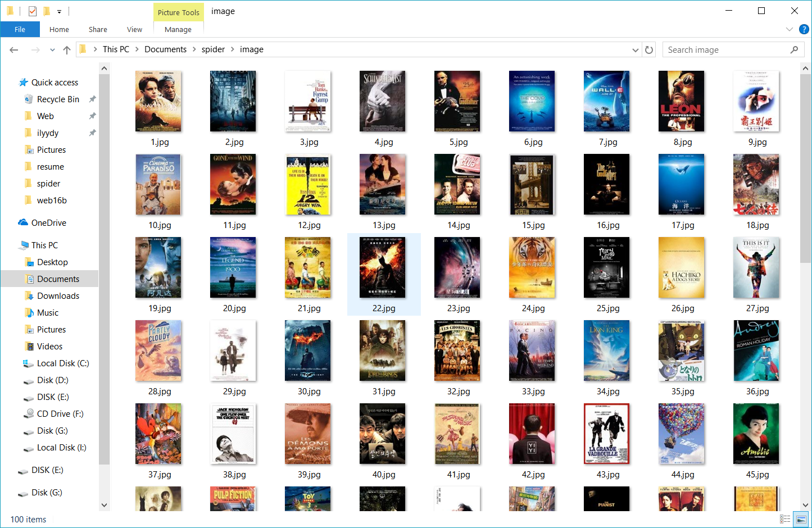Open Local Disk (I:) in sidebar

click(61, 448)
